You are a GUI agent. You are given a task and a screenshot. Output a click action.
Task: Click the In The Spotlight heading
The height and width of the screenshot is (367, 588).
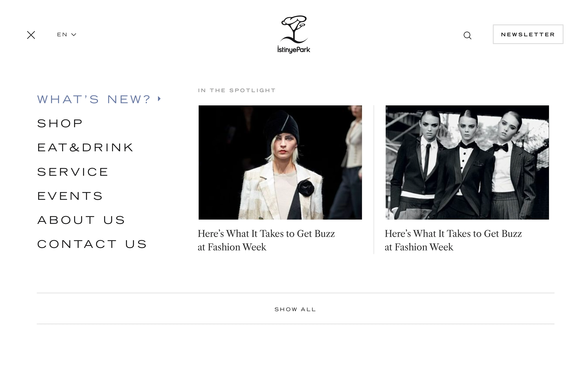pos(237,90)
